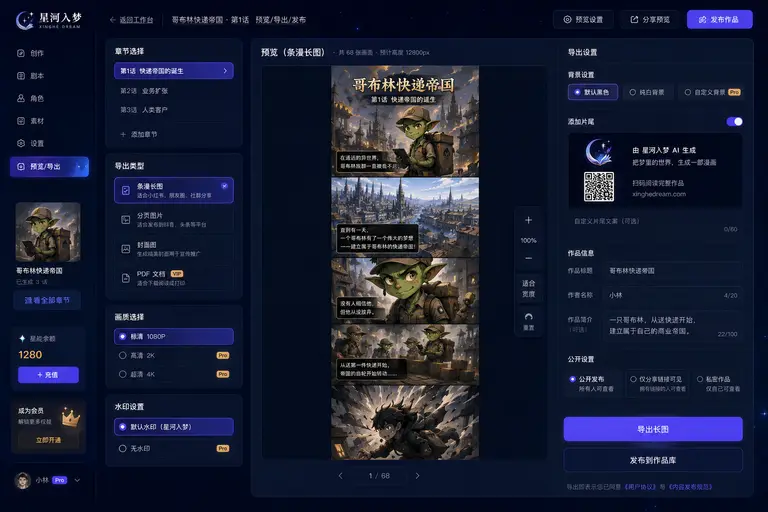Screen dimensions: 768x512
Task: Open 设置 from the sidebar
Action: 30,143
